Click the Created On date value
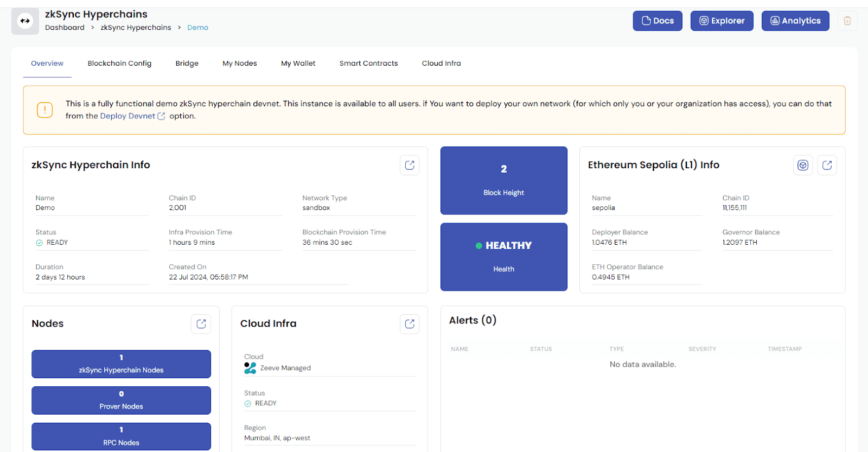Viewport: 868px width, 452px height. tap(208, 277)
